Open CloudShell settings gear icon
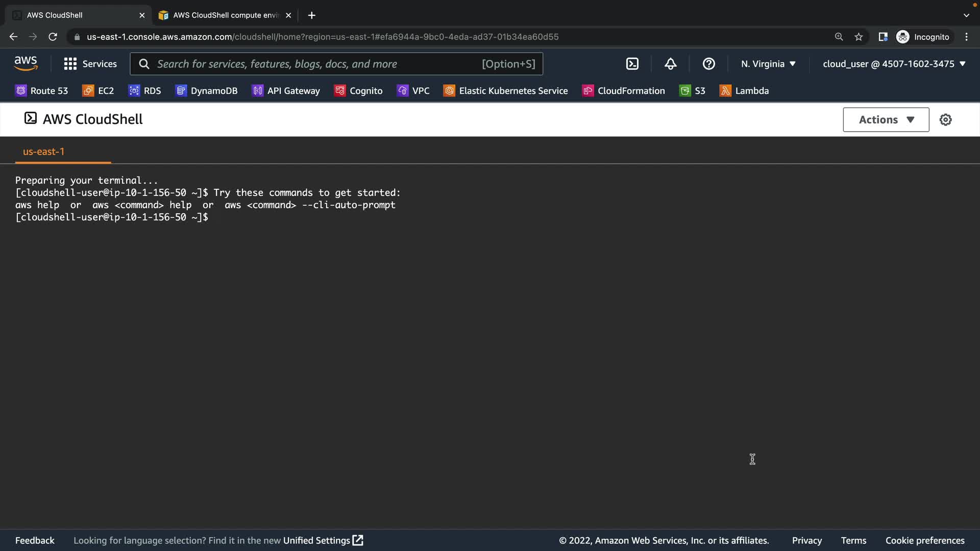This screenshot has height=551, width=980. tap(945, 119)
